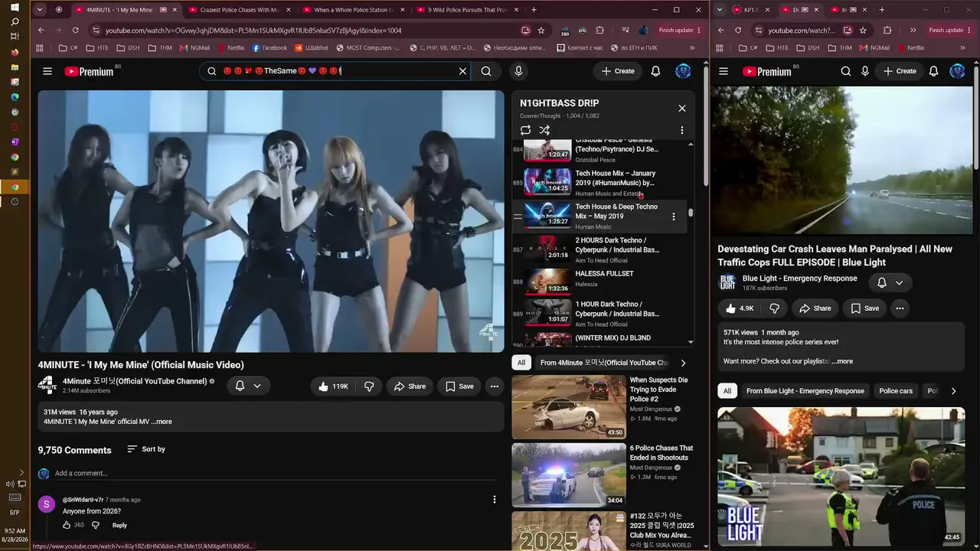The width and height of the screenshot is (980, 551).
Task: Open more actions for the Blue Light video
Action: point(900,308)
